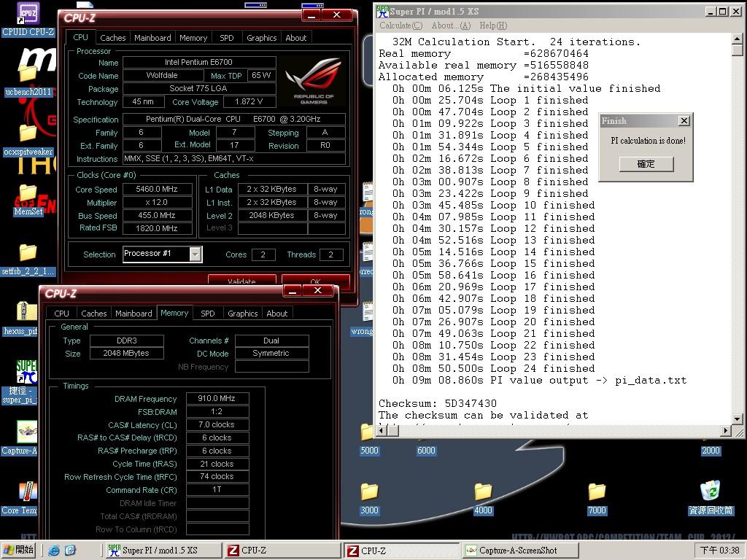Select Mainboard tab in upper CPU-Z
The image size is (747, 560).
click(x=152, y=38)
